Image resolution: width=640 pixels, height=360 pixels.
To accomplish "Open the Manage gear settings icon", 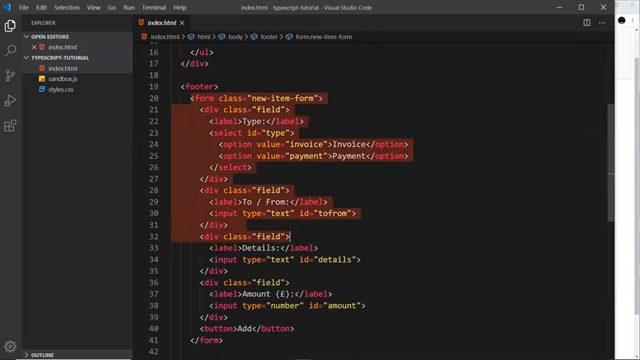I will [x=10, y=346].
